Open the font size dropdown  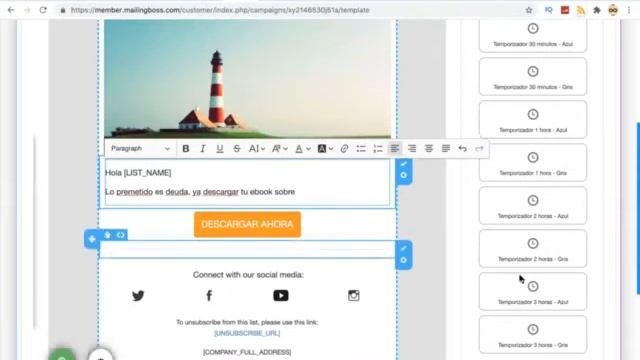(257, 149)
